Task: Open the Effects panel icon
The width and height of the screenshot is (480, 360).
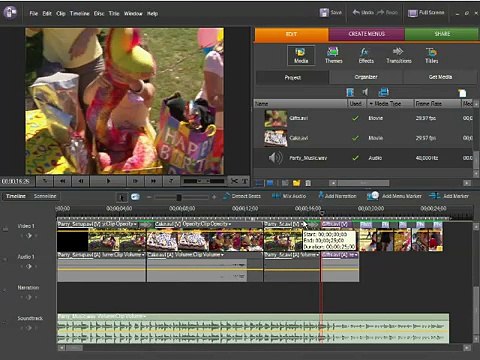Action: click(366, 55)
